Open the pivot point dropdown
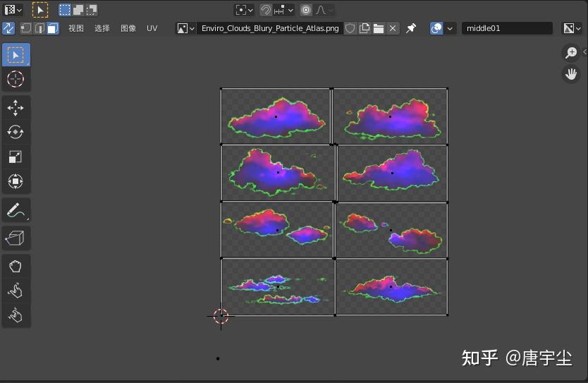The height and width of the screenshot is (383, 588). click(244, 10)
